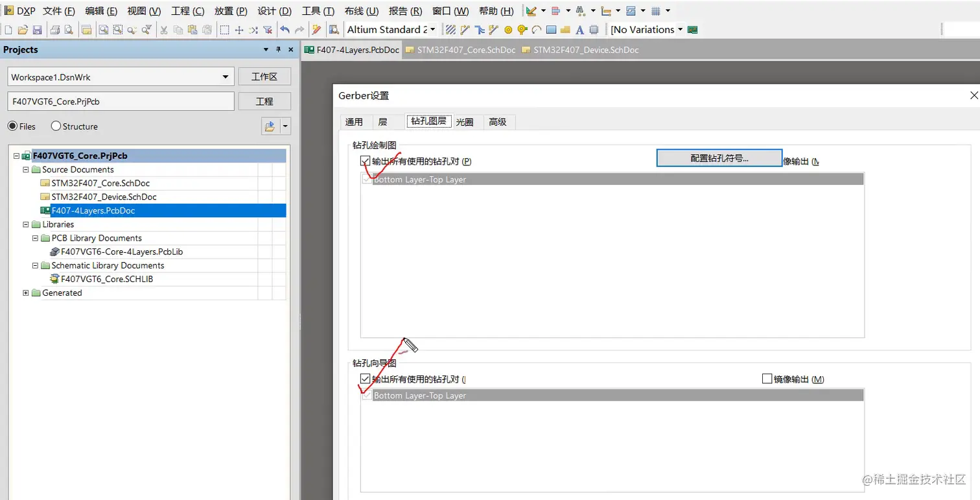Click the green board icon after No Variations
980x500 pixels.
[x=692, y=30]
